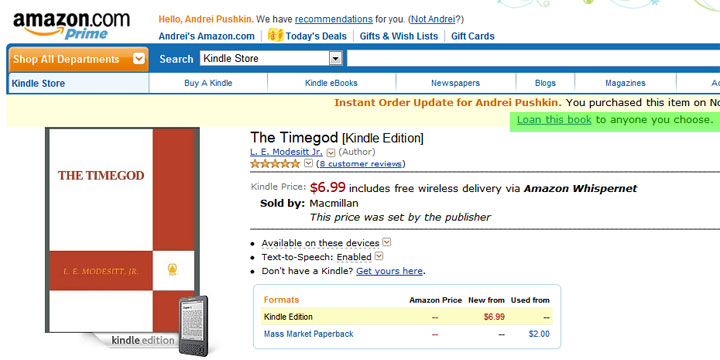Image resolution: width=720 pixels, height=360 pixels.
Task: Expand the author L. E. Modesitt Jr. arrow
Action: (331, 152)
